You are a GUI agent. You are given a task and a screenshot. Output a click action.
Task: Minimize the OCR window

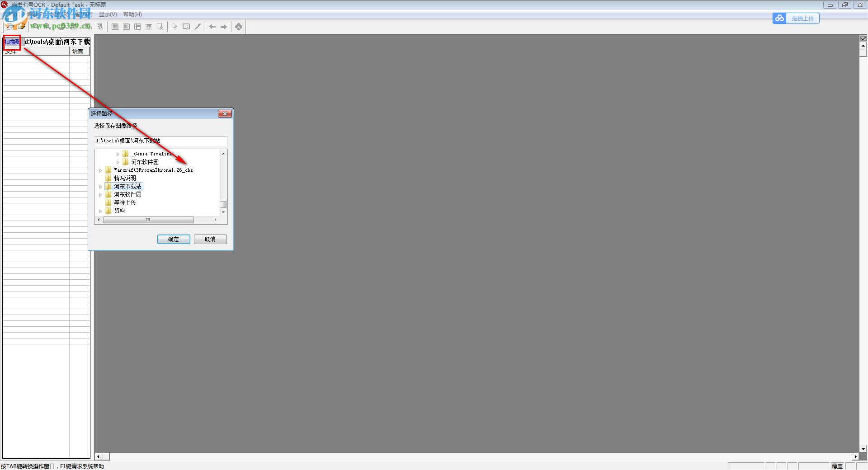pyautogui.click(x=830, y=5)
